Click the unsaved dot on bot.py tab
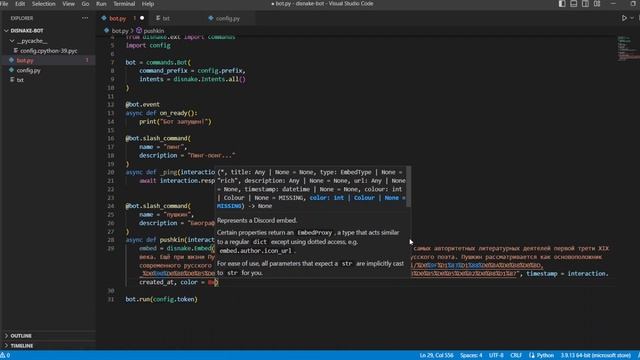The image size is (640, 360). 142,18
